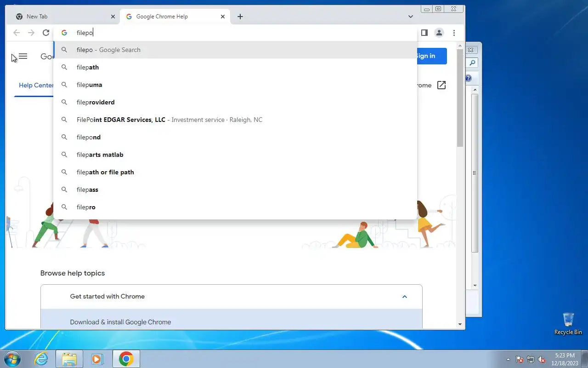Open the Windows Start menu
This screenshot has height=368, width=588.
(x=13, y=359)
